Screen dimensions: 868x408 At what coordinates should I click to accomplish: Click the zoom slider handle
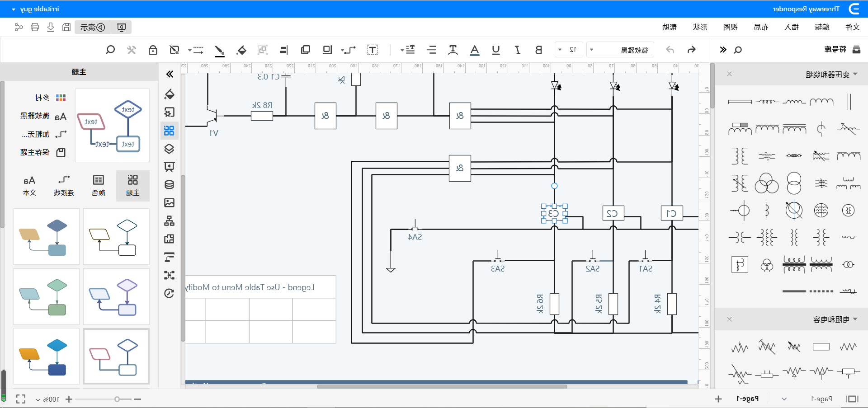(117, 399)
